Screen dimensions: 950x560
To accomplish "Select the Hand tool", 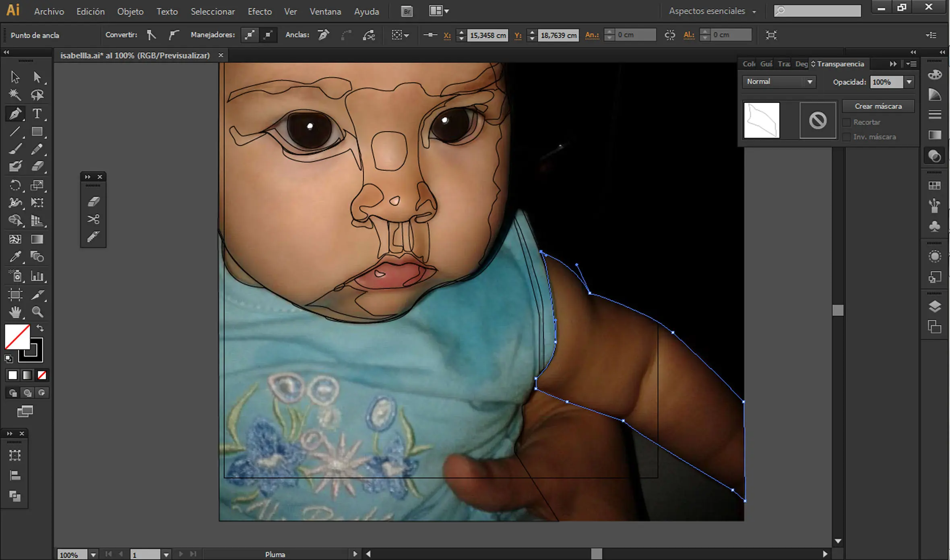I will [15, 312].
